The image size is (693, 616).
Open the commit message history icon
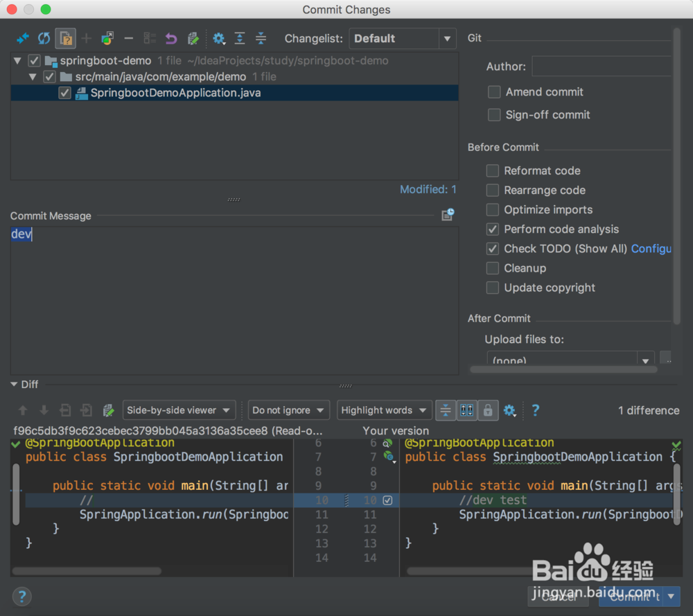447,215
